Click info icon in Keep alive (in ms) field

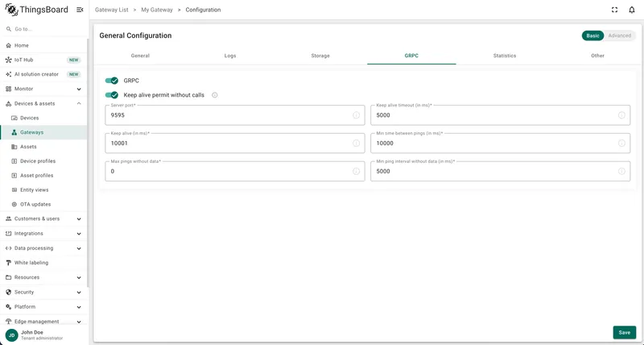(x=356, y=143)
